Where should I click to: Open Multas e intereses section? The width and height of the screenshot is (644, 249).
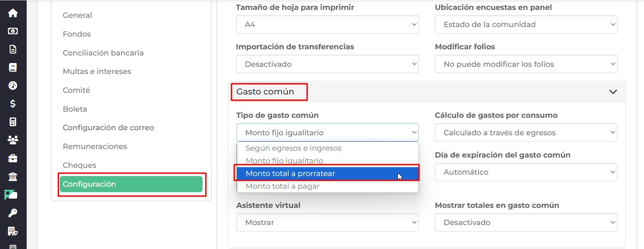click(x=97, y=71)
